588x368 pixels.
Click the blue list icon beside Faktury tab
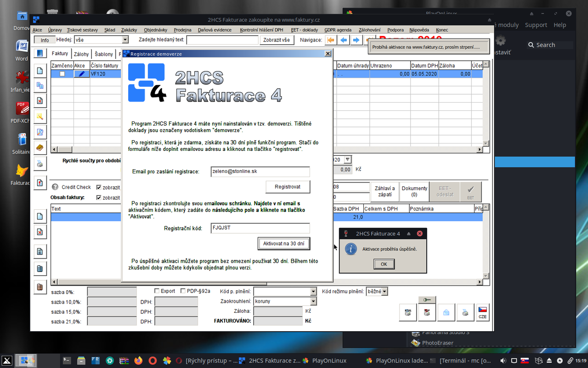click(40, 53)
